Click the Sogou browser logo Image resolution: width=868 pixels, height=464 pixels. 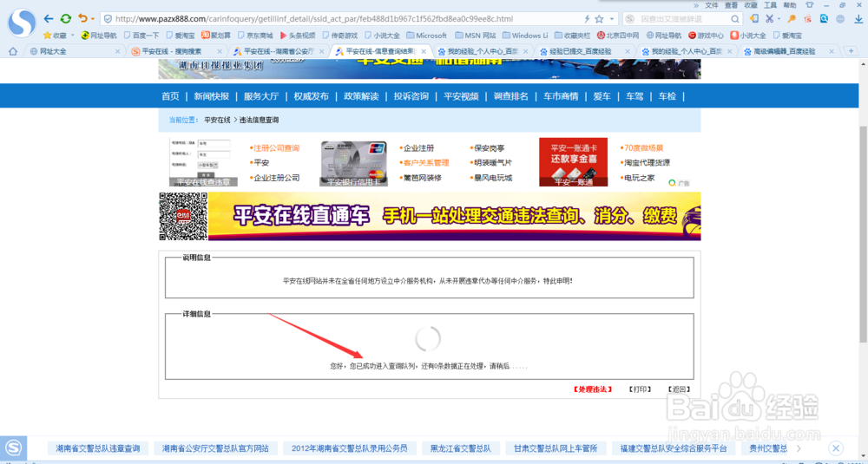tap(22, 23)
